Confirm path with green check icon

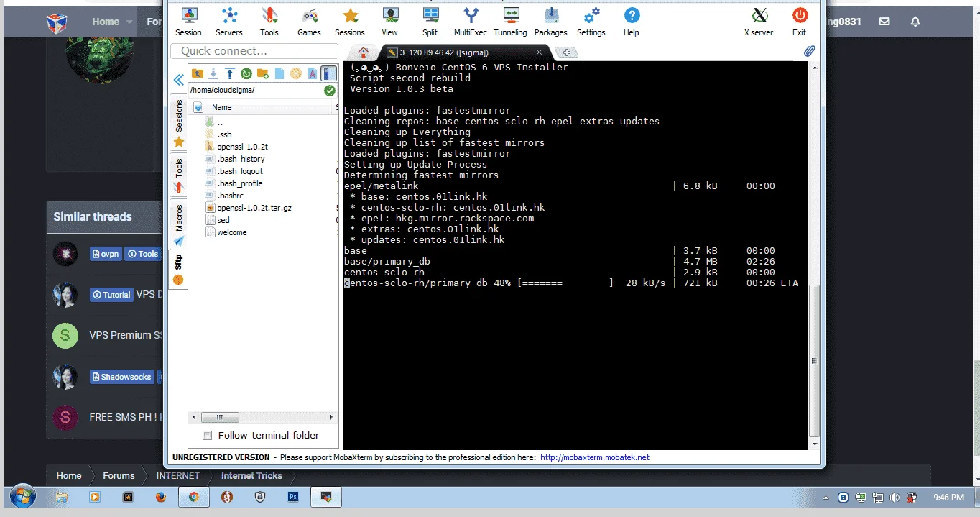tap(330, 91)
